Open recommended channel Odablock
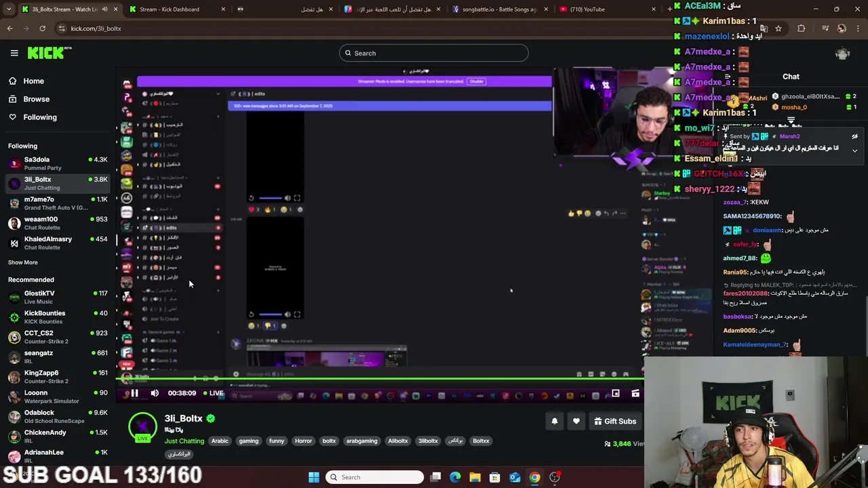This screenshot has height=488, width=868. (58, 416)
